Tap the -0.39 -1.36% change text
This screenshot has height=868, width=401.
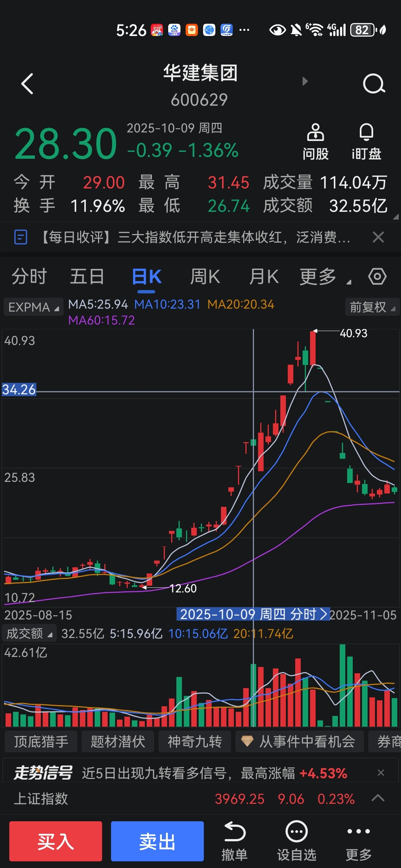(x=183, y=150)
